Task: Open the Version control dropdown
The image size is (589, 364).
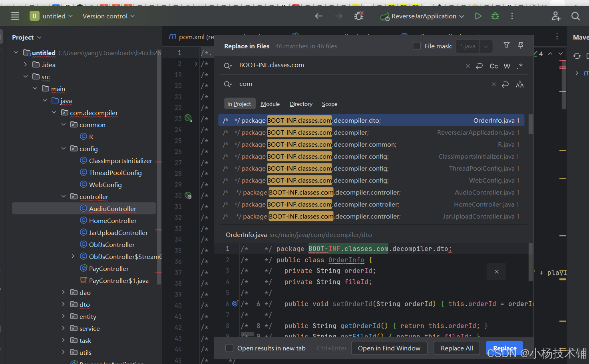Action: (x=108, y=16)
